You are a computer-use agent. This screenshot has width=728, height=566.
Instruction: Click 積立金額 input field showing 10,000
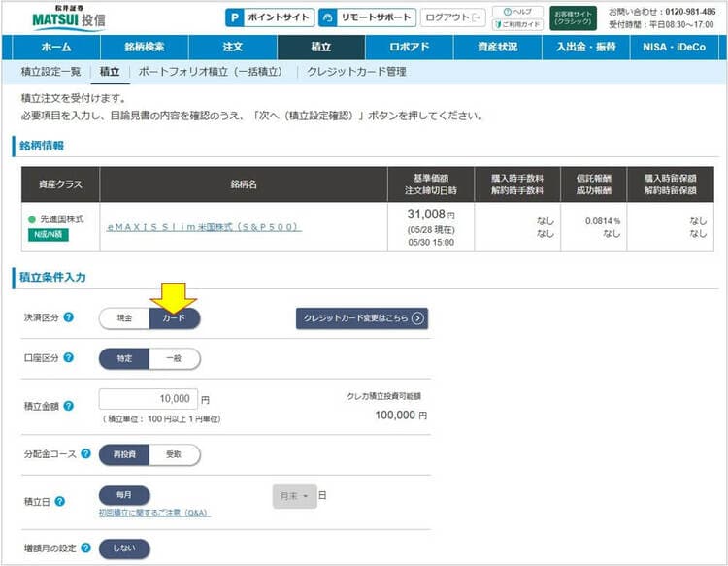(149, 399)
